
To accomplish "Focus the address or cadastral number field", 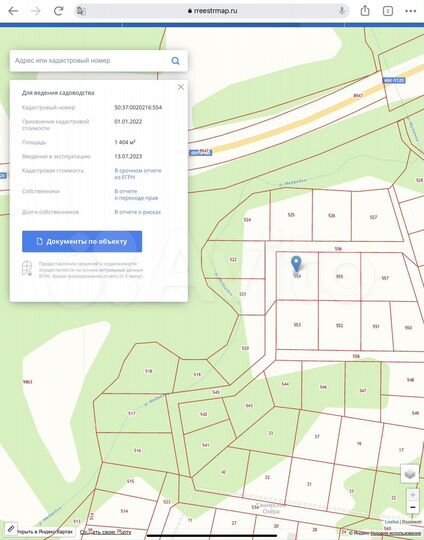I will click(90, 61).
